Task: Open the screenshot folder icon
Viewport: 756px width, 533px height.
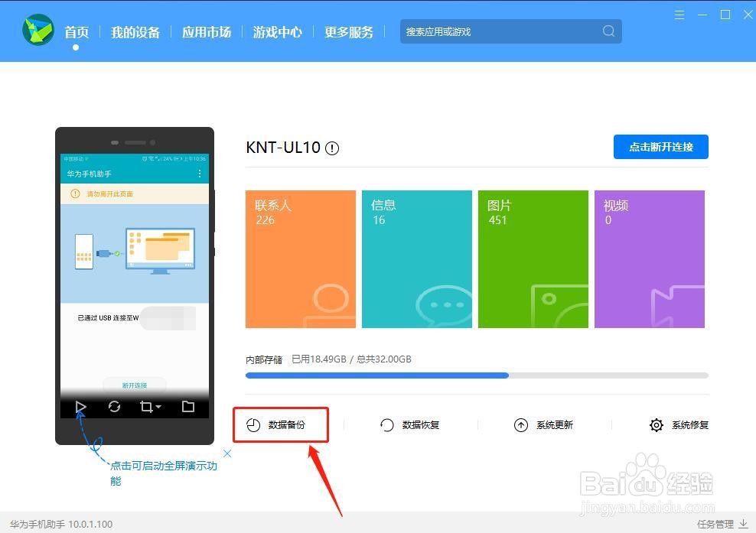Action: pos(188,407)
